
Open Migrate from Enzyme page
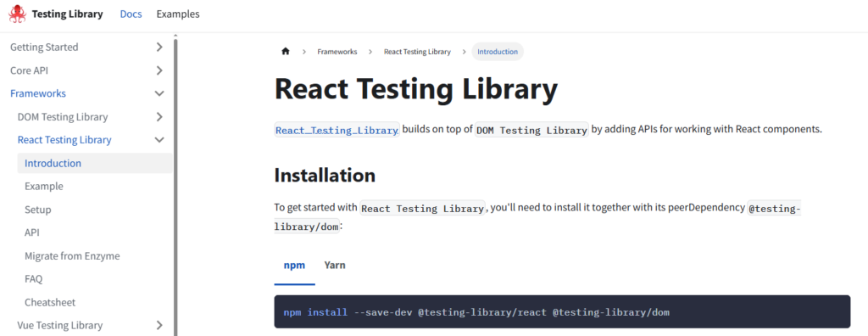tap(72, 256)
